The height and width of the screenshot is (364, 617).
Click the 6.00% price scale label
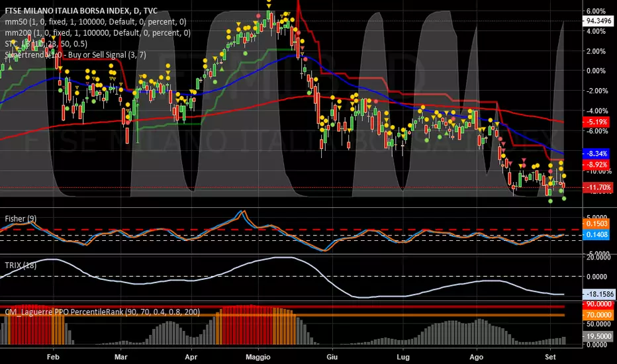(x=596, y=11)
